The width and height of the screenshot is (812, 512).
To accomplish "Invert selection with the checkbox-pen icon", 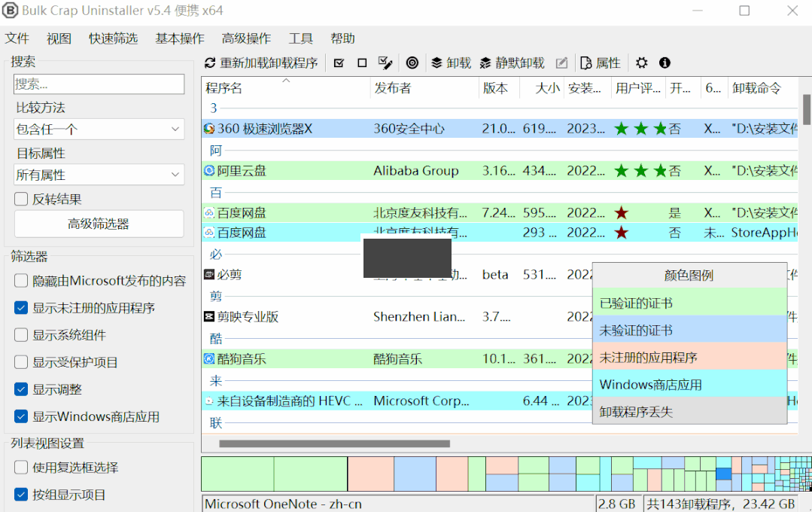I will [x=385, y=62].
